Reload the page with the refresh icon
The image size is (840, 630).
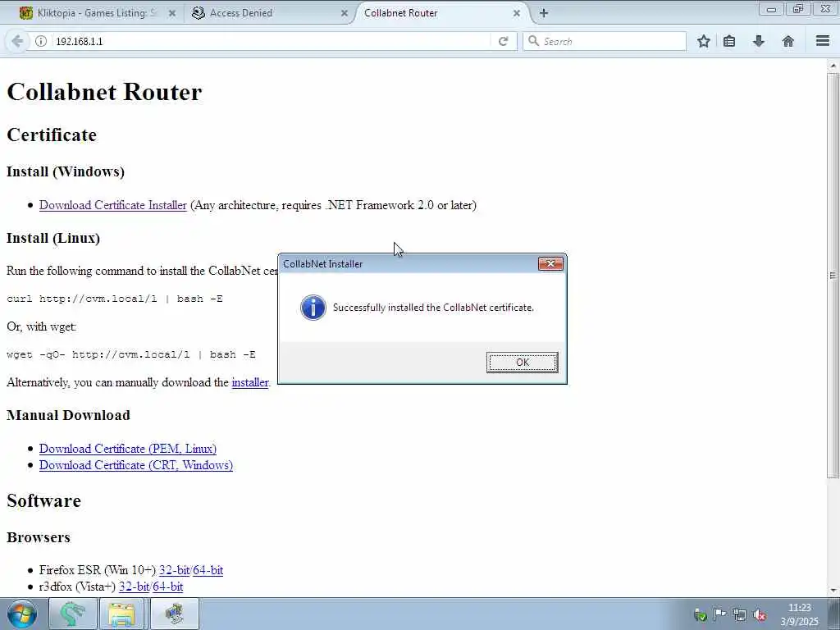point(503,41)
